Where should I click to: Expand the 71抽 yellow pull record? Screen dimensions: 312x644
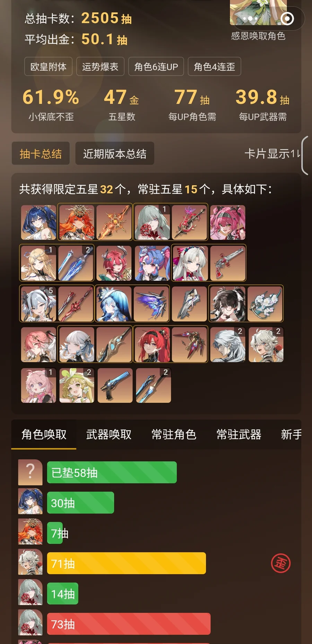tap(127, 563)
